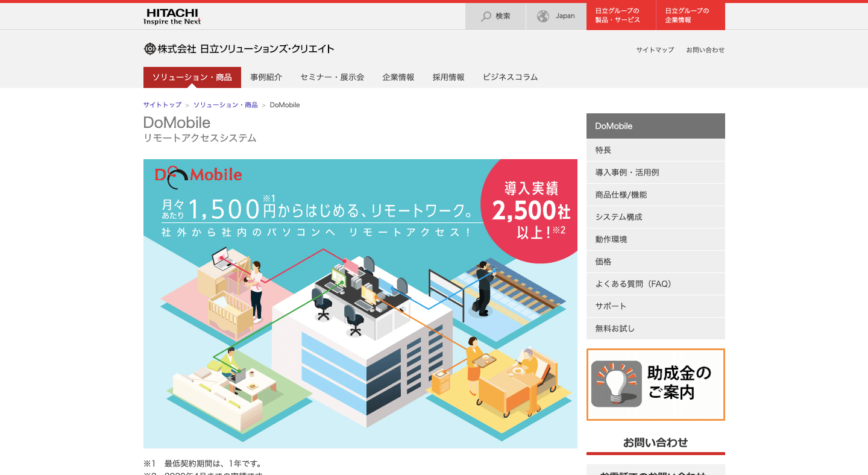Image resolution: width=868 pixels, height=475 pixels.
Task: Click the DoMobile logo in the banner
Action: (198, 176)
